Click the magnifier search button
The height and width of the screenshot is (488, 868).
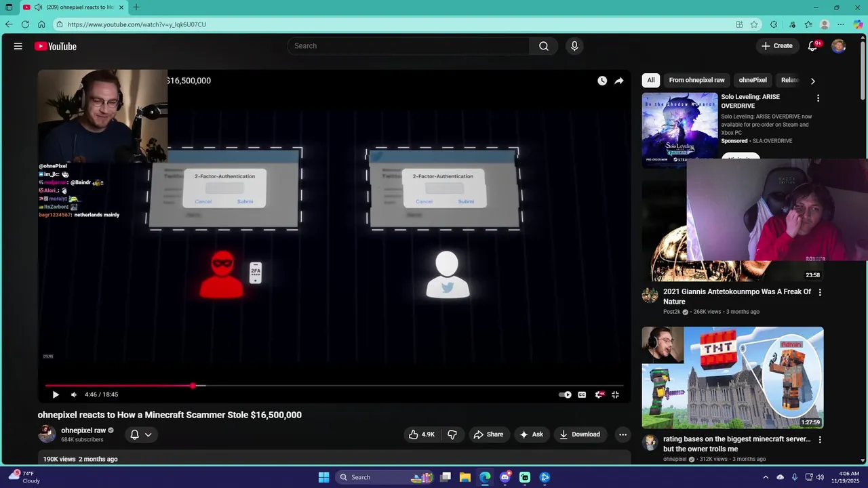point(543,46)
